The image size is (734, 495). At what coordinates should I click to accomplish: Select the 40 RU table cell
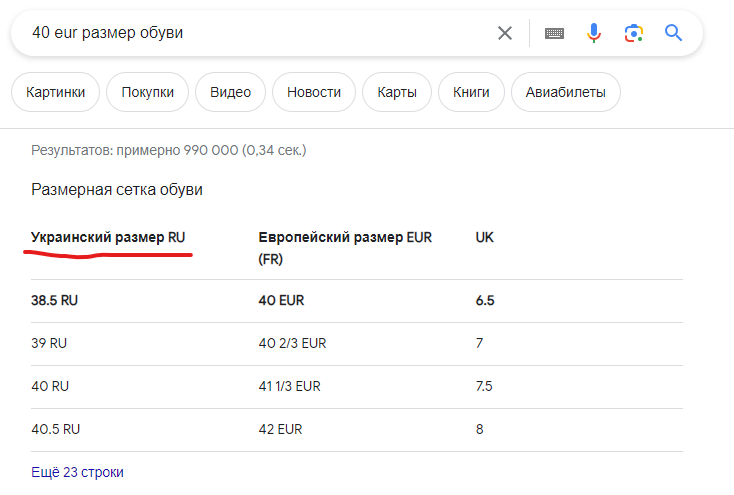pyautogui.click(x=50, y=386)
